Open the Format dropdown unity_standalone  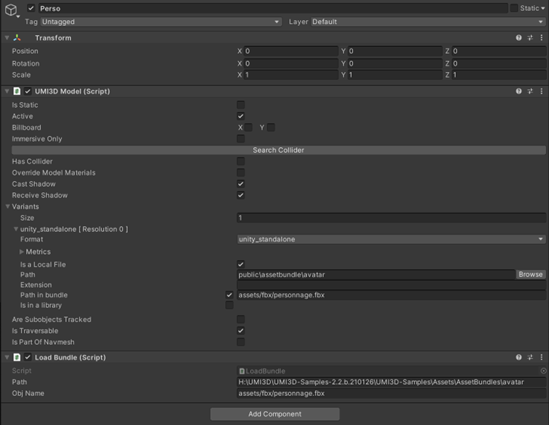[x=391, y=239]
